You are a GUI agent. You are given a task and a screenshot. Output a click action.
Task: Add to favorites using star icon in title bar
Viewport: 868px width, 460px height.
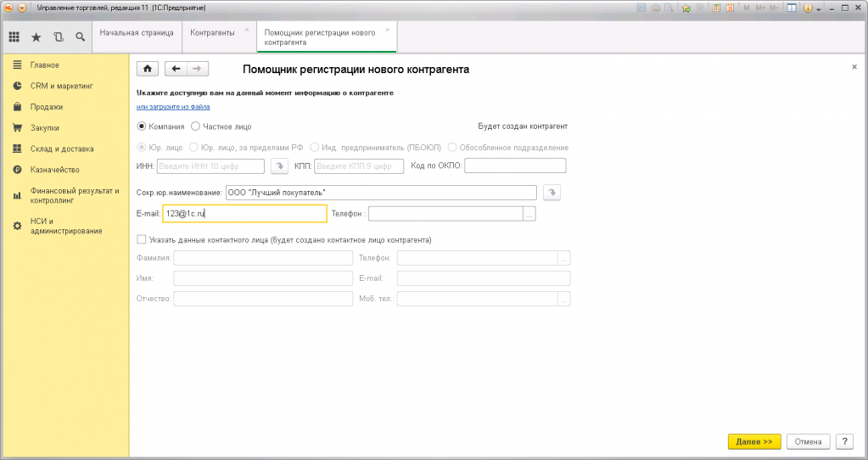point(686,8)
